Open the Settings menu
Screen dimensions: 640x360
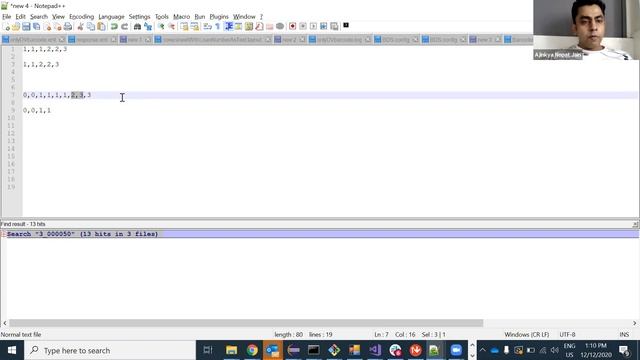pos(140,17)
